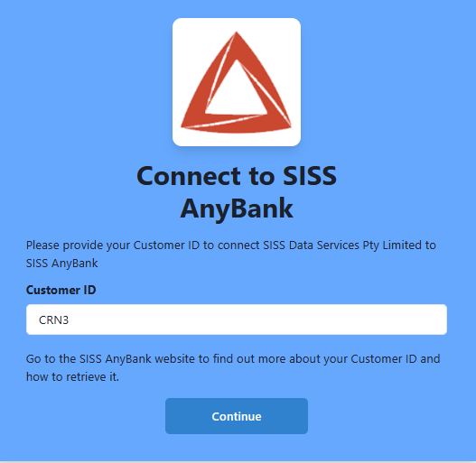Focus the Customer ID input field

click(237, 319)
